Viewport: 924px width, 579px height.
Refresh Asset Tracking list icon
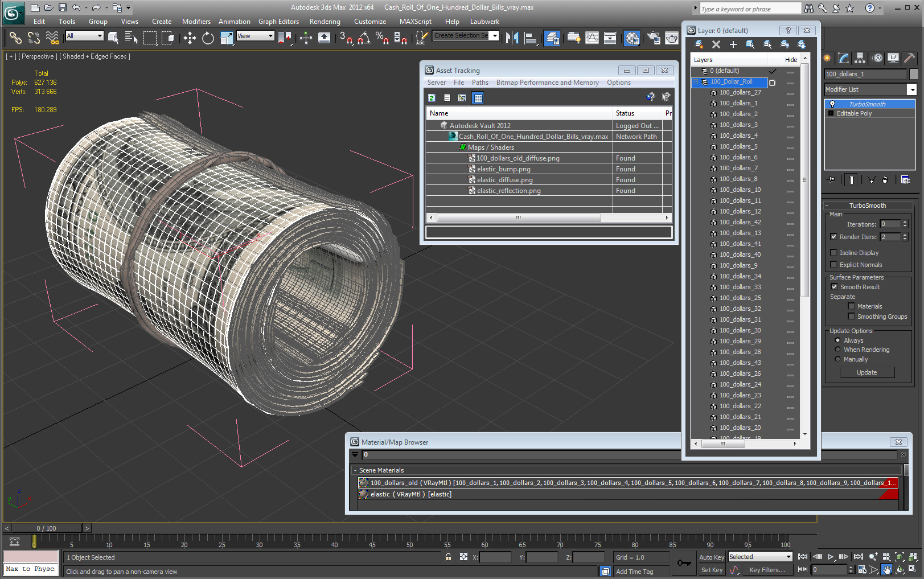(x=432, y=98)
